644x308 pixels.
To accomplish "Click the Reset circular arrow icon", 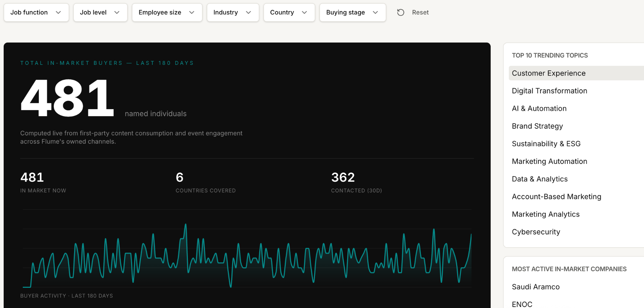I will 400,12.
